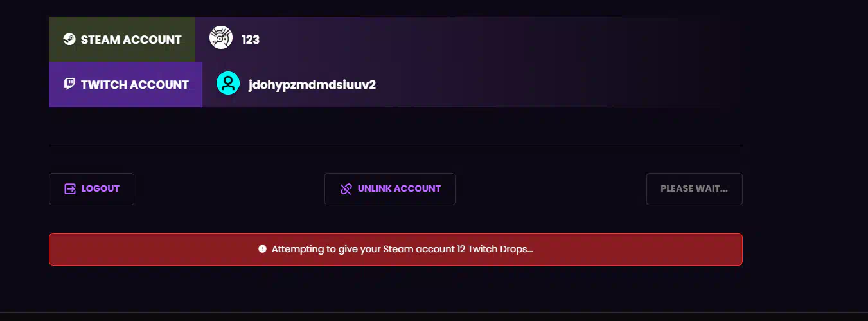Select the teal Twitch user avatar

click(228, 84)
